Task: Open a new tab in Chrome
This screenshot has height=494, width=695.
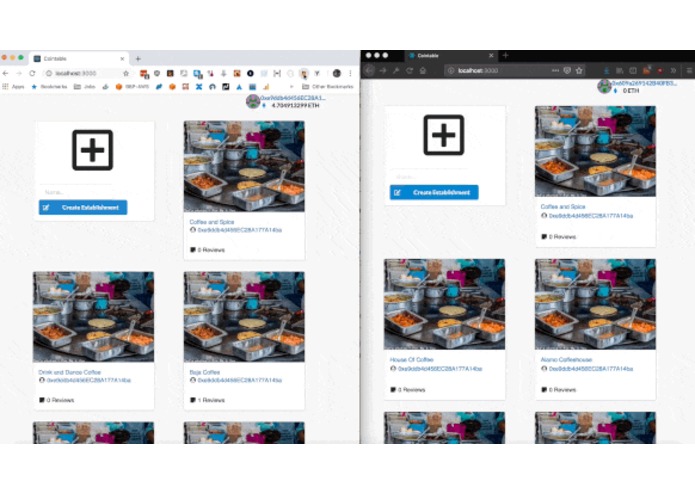Action: (x=138, y=58)
